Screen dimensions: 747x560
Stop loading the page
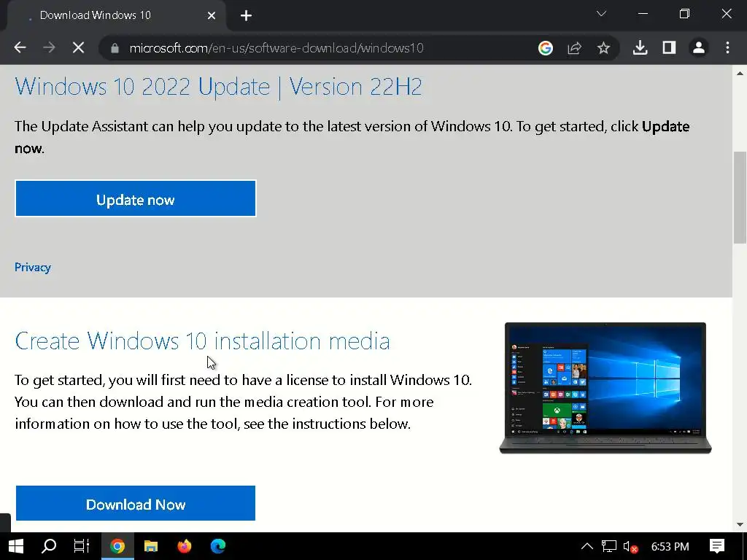78,47
